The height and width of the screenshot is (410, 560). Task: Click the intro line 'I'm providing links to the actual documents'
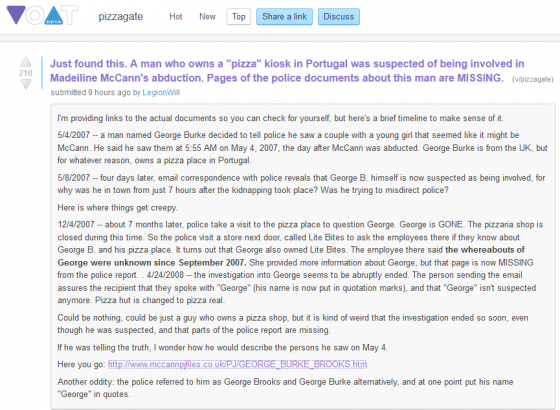click(x=281, y=118)
